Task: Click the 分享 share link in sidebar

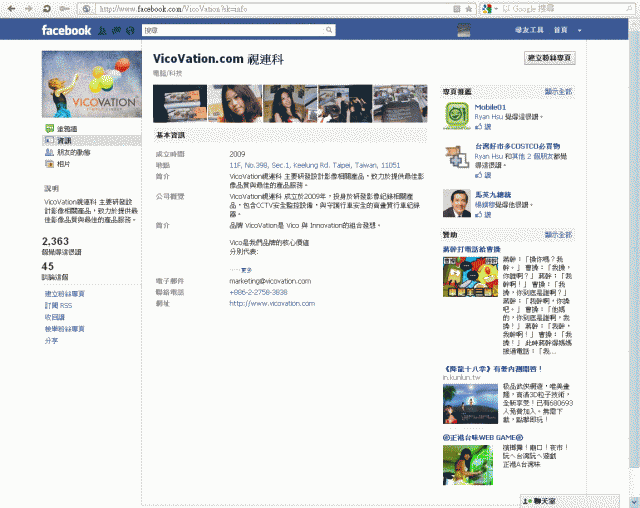Action: [x=51, y=341]
